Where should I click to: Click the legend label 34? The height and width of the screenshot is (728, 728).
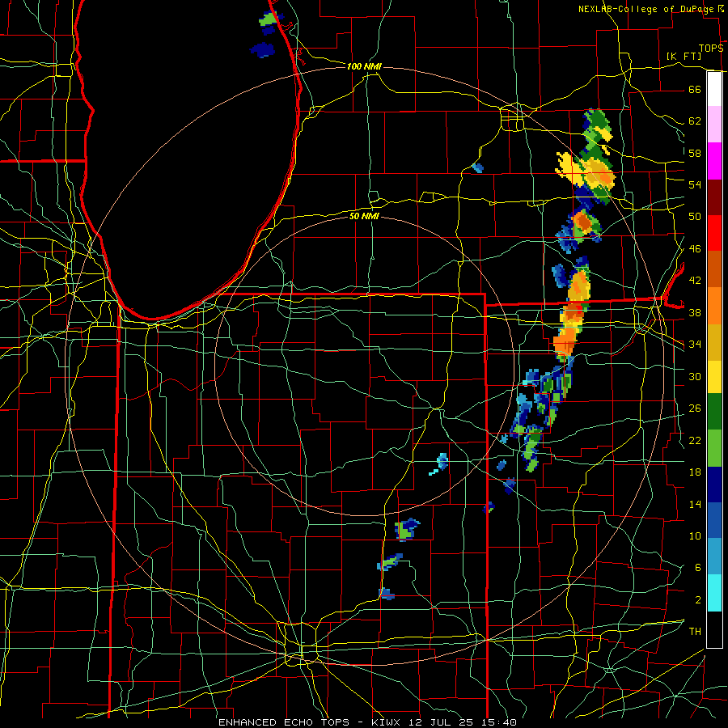point(695,345)
